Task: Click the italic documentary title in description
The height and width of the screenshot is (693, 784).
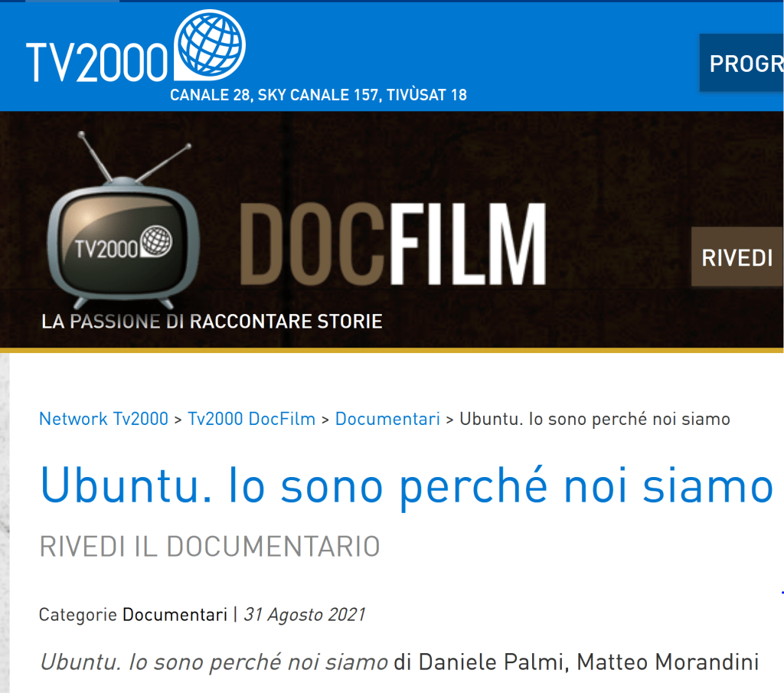Action: point(214,662)
